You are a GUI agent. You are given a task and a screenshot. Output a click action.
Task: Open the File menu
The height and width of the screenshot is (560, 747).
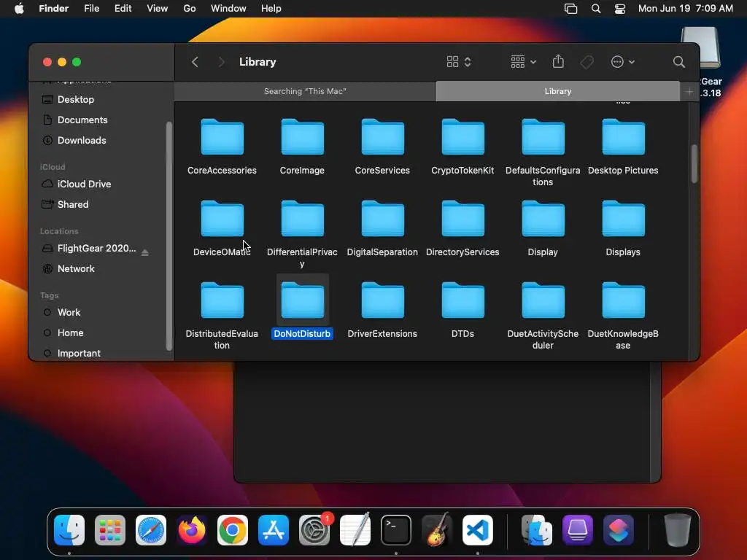[91, 9]
